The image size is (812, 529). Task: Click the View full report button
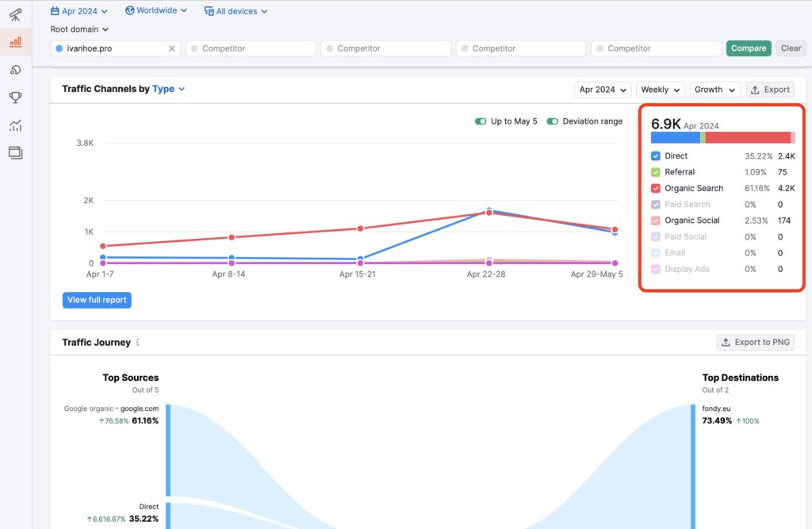click(97, 300)
